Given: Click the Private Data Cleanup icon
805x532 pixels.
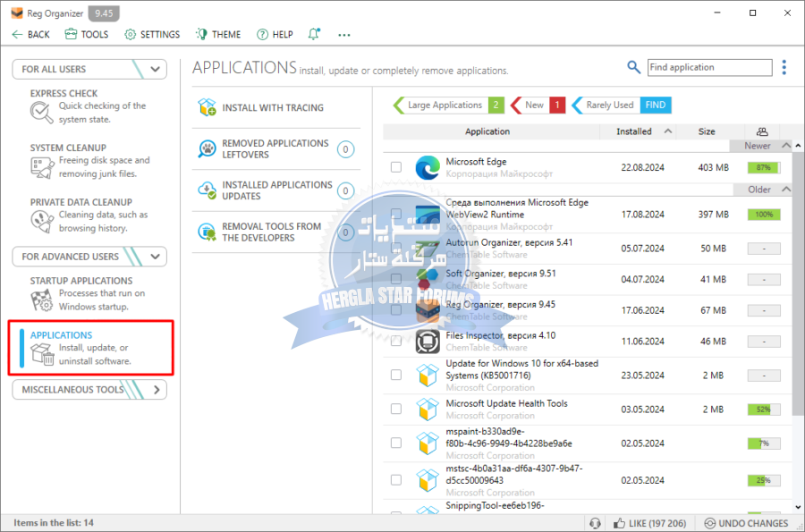Looking at the screenshot, I should pos(41,221).
